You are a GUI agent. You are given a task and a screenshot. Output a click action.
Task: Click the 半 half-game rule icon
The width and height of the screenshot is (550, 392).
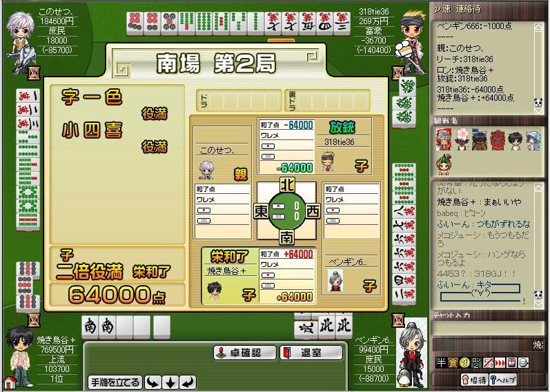[441, 362]
